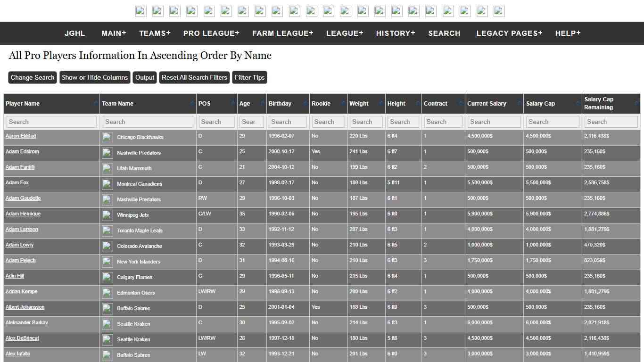Click the Buffalo Sabres logo beside Albert Johansson
The image size is (644, 362).
coord(107,309)
